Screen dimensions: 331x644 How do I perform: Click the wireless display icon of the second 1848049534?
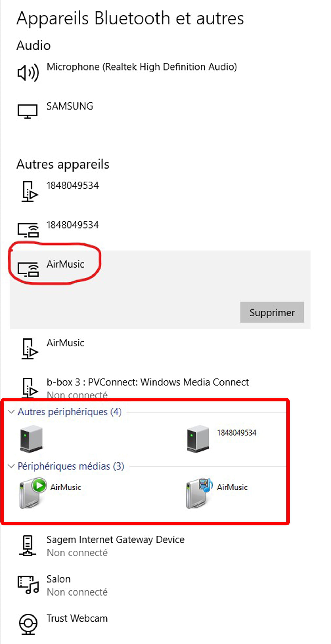pos(28,230)
